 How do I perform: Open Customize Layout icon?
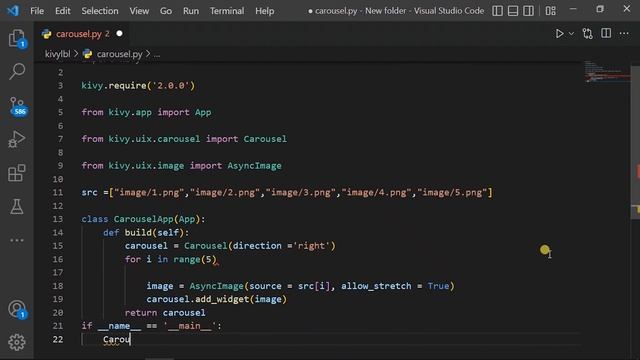pos(551,11)
